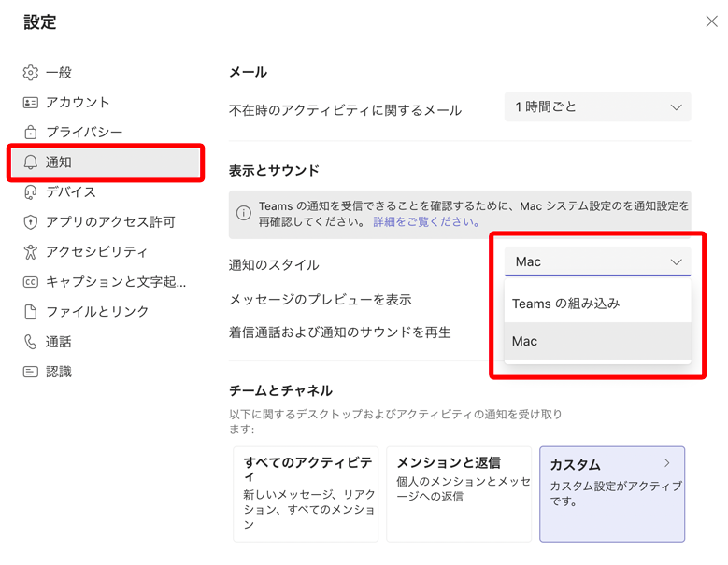
Task: Click the accessibility figure icon
Action: click(x=31, y=252)
